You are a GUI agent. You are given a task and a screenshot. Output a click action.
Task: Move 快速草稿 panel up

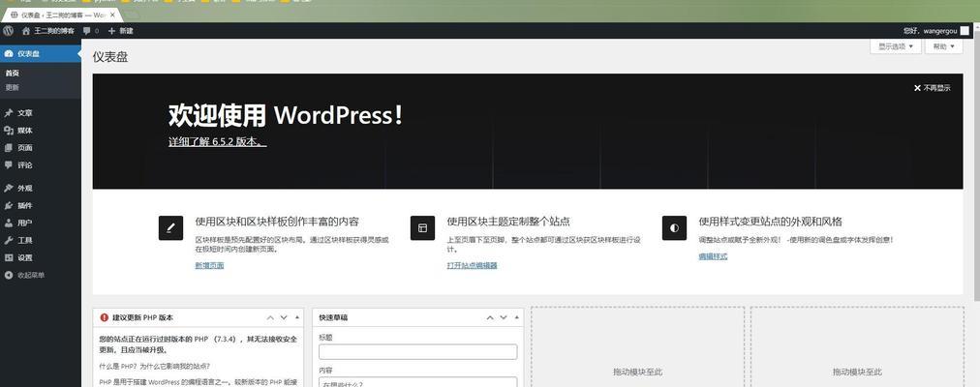point(490,317)
